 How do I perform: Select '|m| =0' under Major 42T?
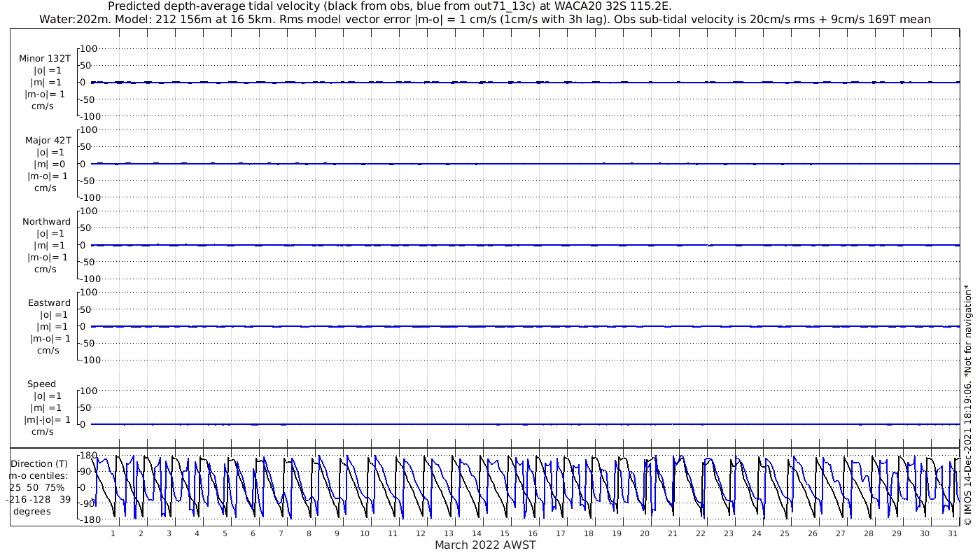click(x=49, y=164)
